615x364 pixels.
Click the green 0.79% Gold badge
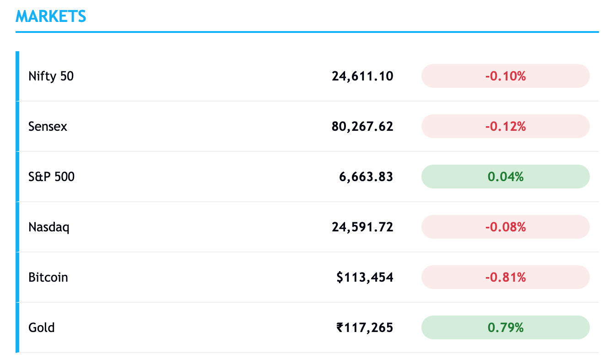coord(505,327)
